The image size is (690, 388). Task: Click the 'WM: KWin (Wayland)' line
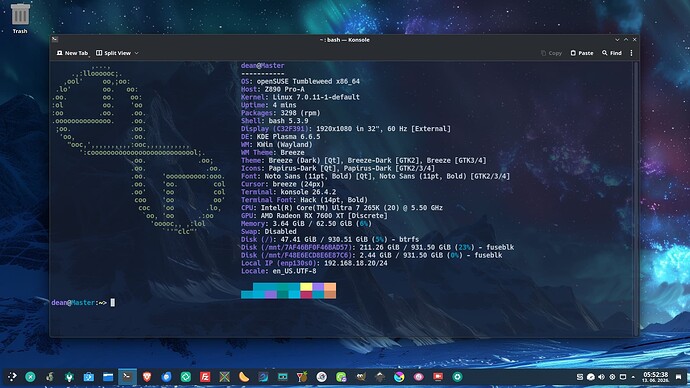276,144
